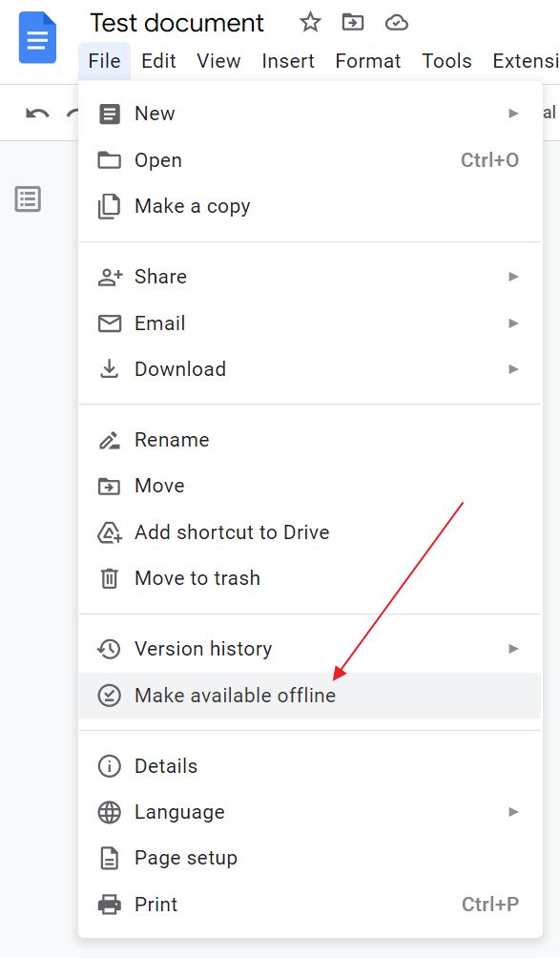Click the cloud save status icon

click(x=396, y=22)
